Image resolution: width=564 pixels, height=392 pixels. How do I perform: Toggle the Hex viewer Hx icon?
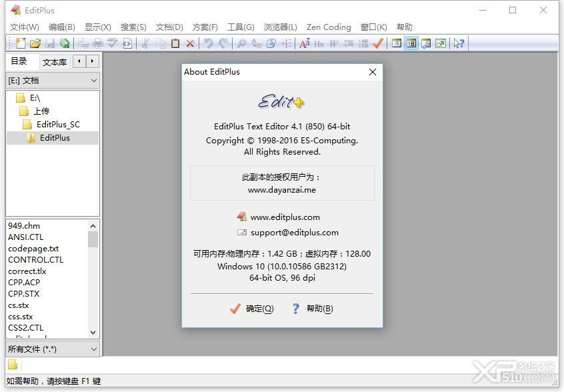click(319, 43)
